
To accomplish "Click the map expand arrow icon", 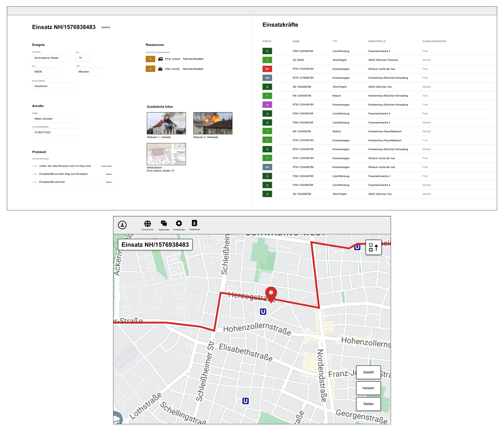I will click(x=373, y=247).
